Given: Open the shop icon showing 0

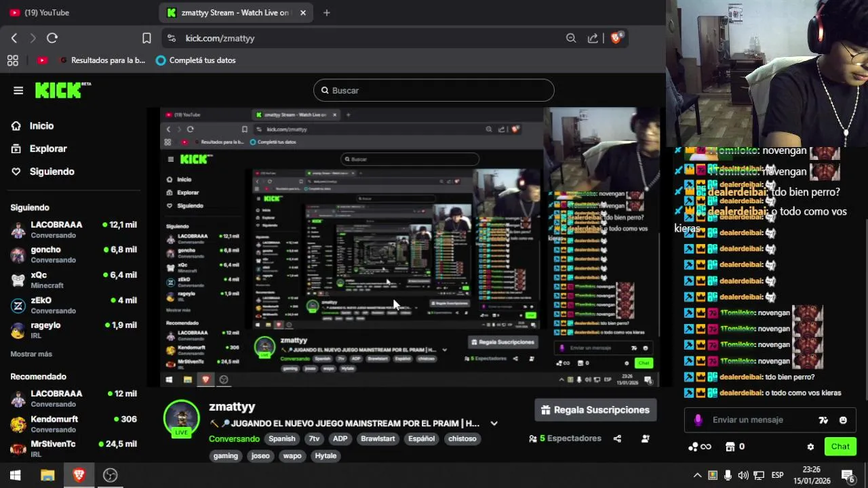Looking at the screenshot, I should pyautogui.click(x=734, y=447).
